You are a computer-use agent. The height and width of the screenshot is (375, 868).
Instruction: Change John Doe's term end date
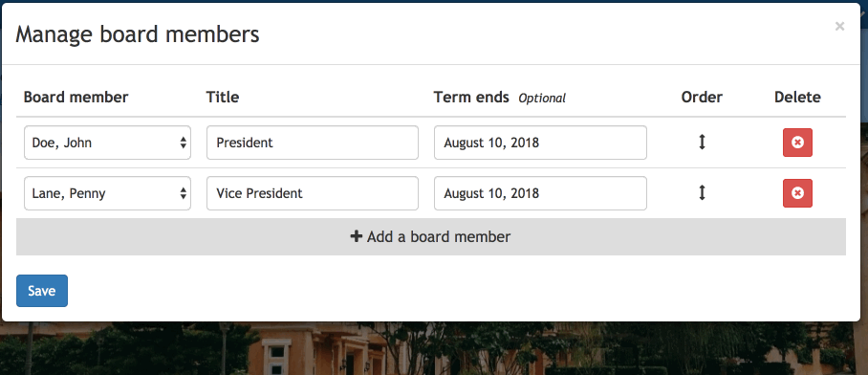pos(540,143)
